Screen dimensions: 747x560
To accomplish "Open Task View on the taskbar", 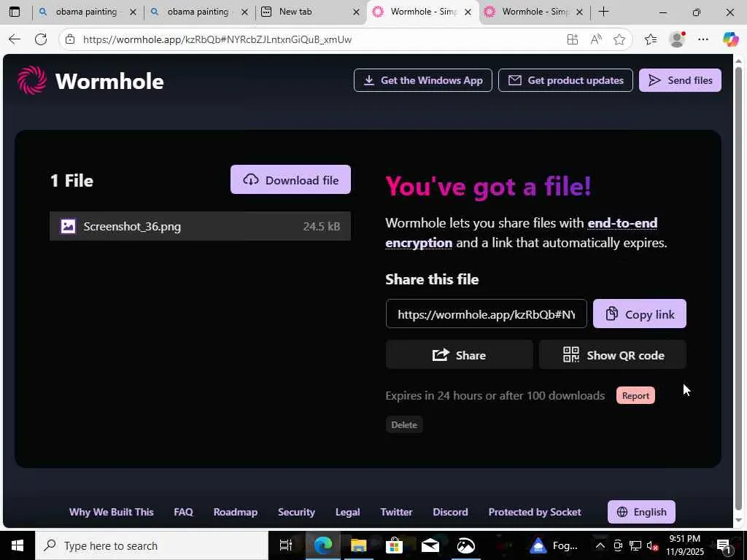I will [x=286, y=545].
